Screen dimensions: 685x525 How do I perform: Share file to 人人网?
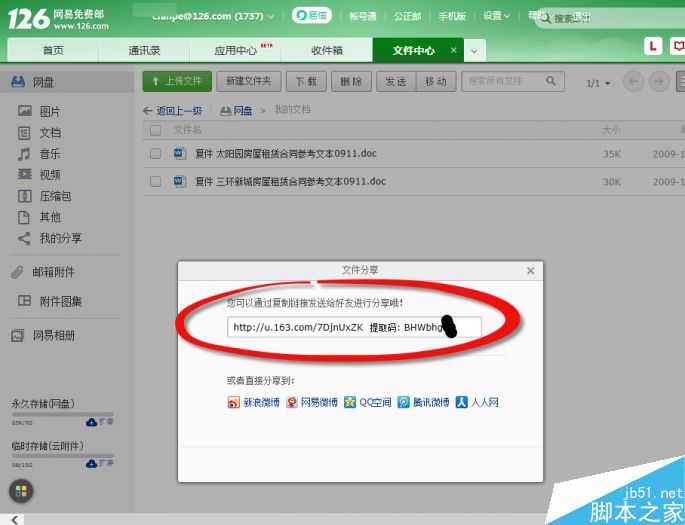[462, 402]
